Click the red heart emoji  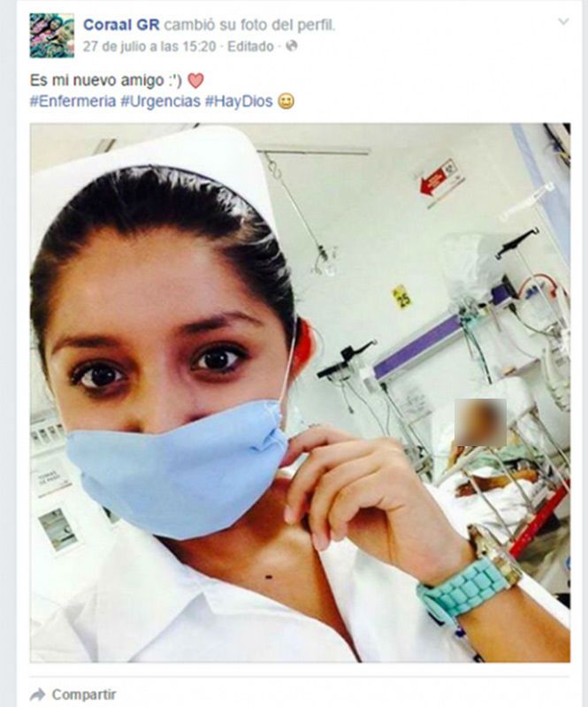click(x=195, y=81)
